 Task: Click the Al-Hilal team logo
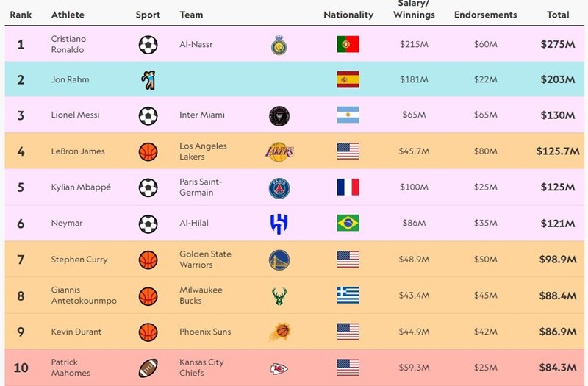point(279,224)
